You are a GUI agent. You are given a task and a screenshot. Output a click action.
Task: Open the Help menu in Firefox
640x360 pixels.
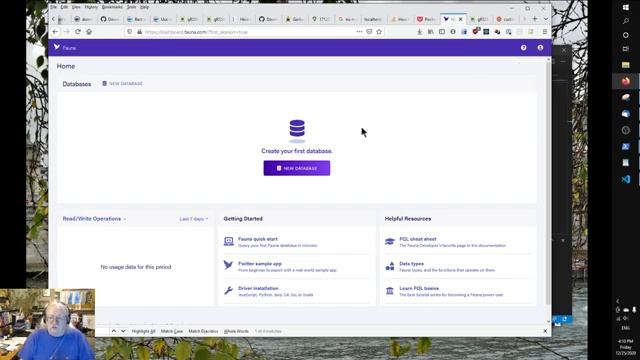pyautogui.click(x=144, y=7)
